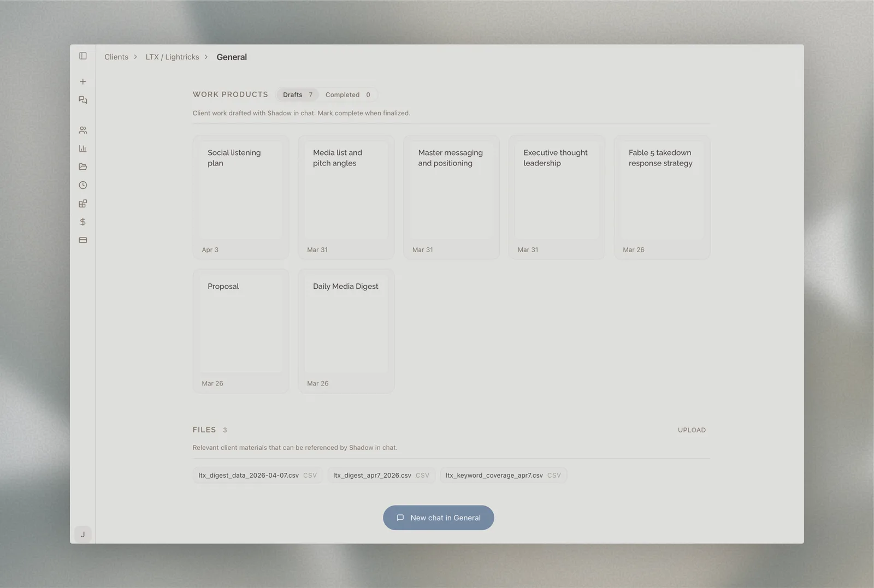Open ltx_keyword_coverage_apr7.csv file chip
The height and width of the screenshot is (588, 874).
[x=503, y=476]
